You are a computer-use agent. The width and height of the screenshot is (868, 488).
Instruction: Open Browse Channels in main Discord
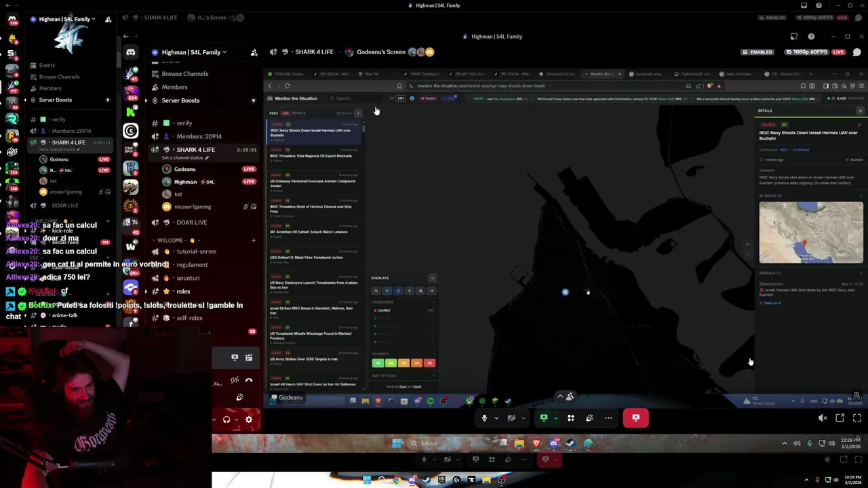pyautogui.click(x=185, y=74)
